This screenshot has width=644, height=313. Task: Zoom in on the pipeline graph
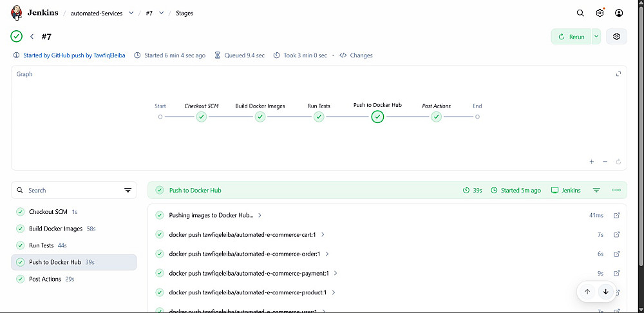click(592, 162)
